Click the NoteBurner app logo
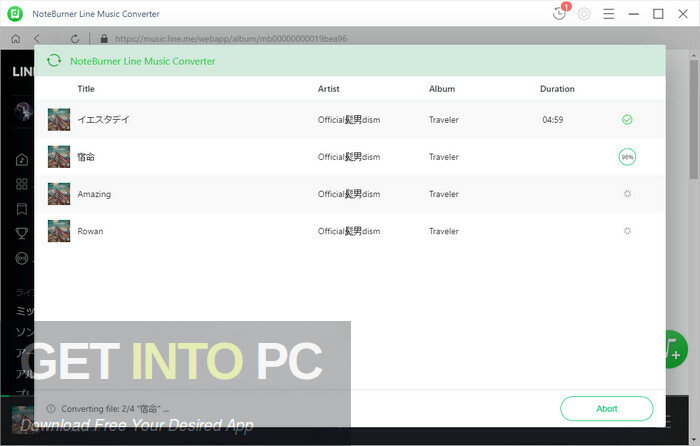 tap(15, 14)
